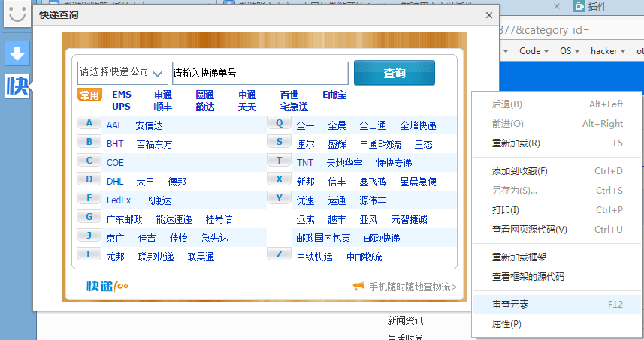
Task: Choose 查看网页源代码(V) in context menu
Action: click(x=557, y=230)
